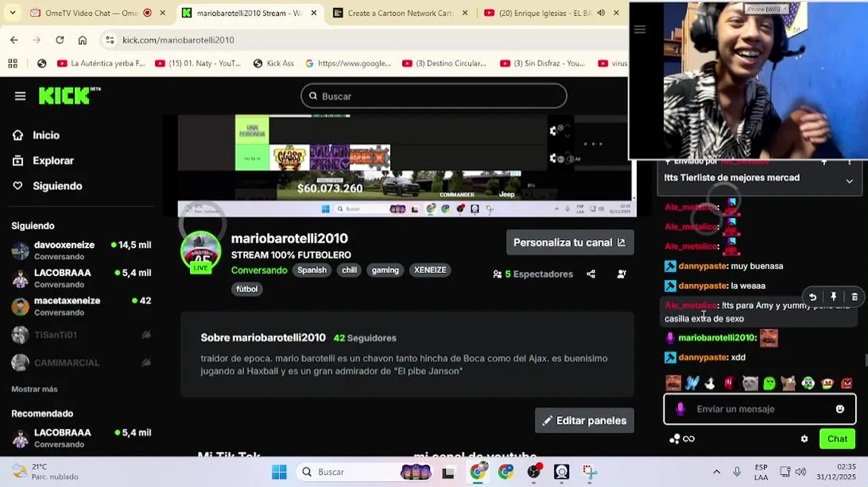Click browser back arrow
Viewport: 868px width, 487px height.
click(14, 40)
